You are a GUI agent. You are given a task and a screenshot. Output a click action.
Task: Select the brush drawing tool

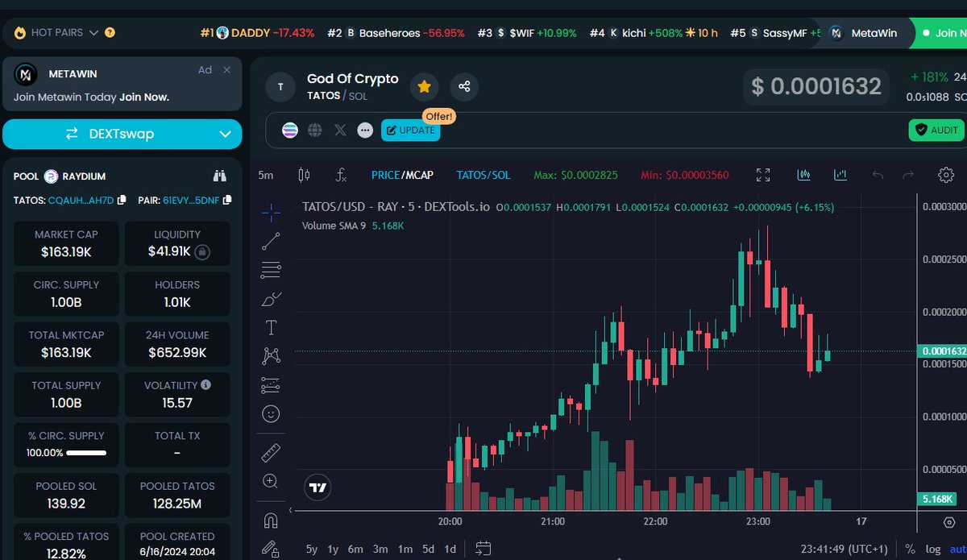[x=272, y=299]
